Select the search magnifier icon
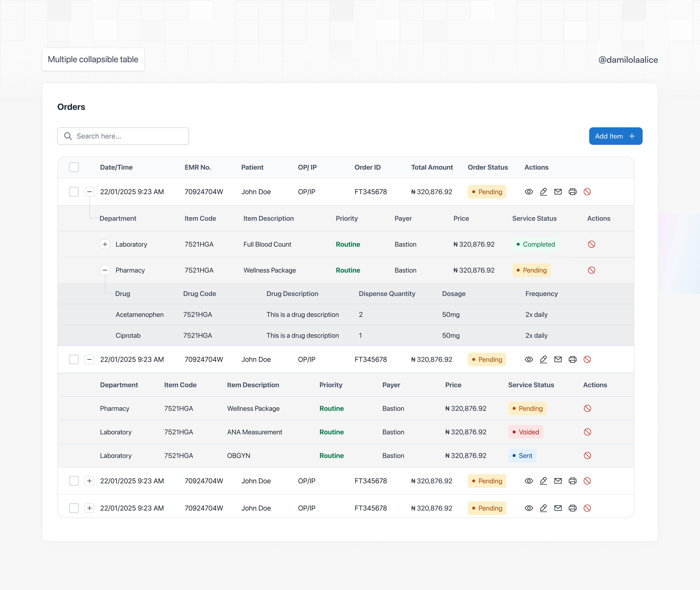The image size is (700, 590). [x=68, y=136]
